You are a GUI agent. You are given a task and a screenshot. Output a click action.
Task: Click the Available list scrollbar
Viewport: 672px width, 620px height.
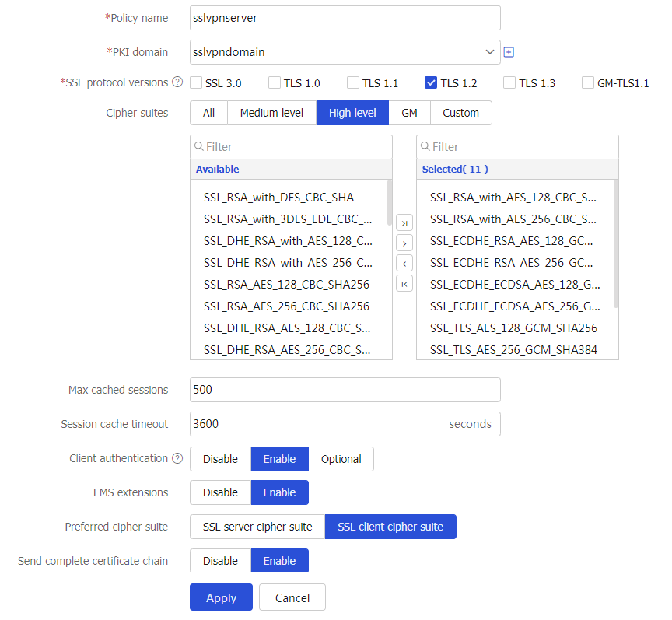(390, 202)
